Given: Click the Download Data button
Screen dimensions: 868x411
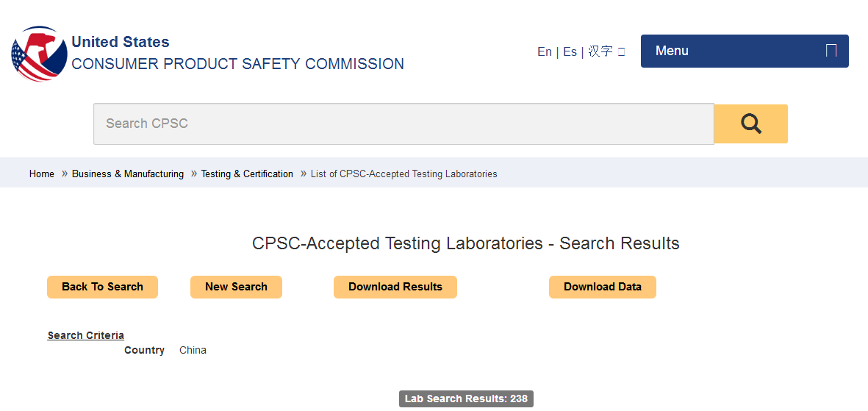Looking at the screenshot, I should point(602,287).
